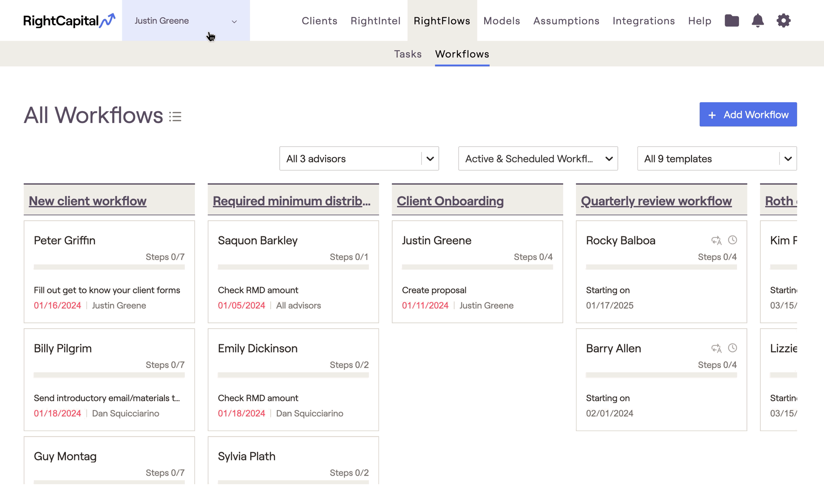
Task: Open the folder vault icon
Action: 732,21
